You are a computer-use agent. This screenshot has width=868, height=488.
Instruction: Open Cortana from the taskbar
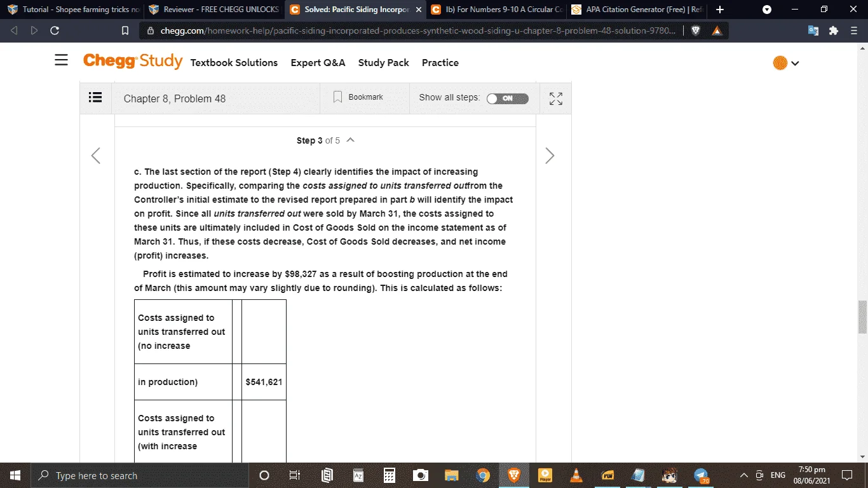pyautogui.click(x=264, y=475)
